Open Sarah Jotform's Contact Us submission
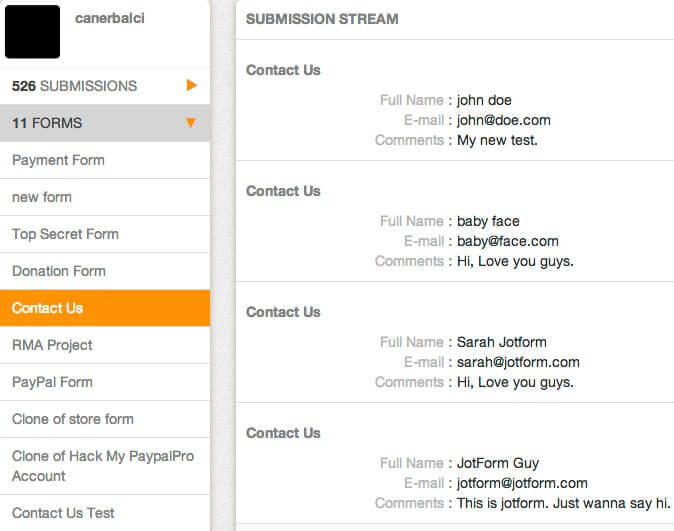The image size is (674, 531). [x=283, y=312]
